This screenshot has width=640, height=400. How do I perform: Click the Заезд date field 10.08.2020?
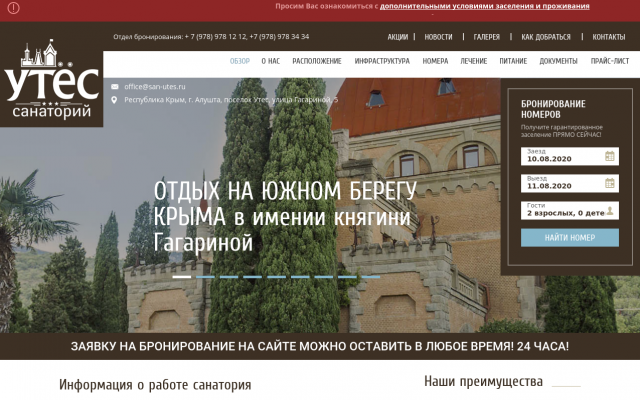(x=570, y=156)
